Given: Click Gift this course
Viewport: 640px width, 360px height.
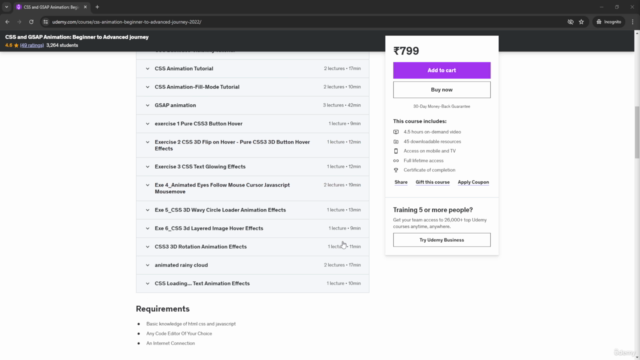Looking at the screenshot, I should click(432, 182).
